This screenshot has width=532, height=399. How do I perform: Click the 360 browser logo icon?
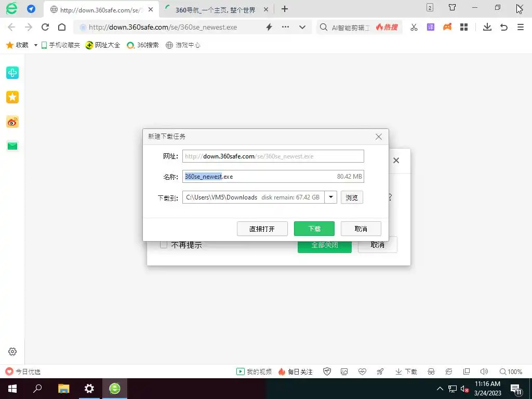pyautogui.click(x=11, y=8)
